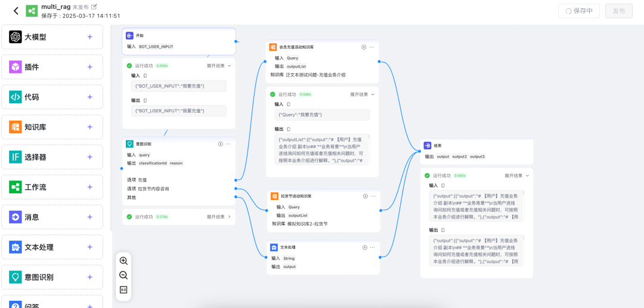
Task: Collapse 展开结果 under 会员充值活动知识库
Action: point(363,94)
